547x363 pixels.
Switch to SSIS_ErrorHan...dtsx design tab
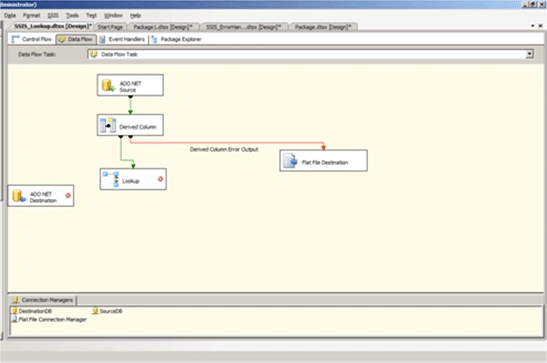click(x=243, y=27)
